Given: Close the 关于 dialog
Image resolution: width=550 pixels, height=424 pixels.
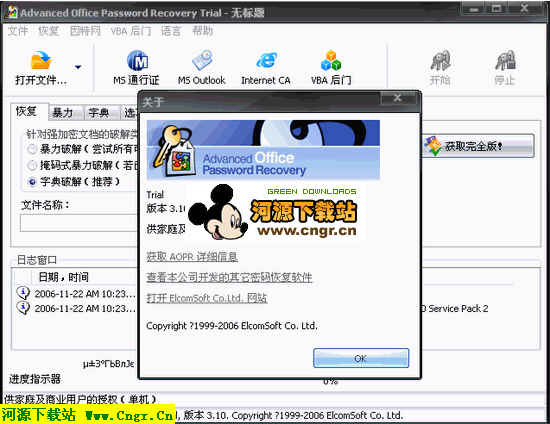Looking at the screenshot, I should point(397,98).
